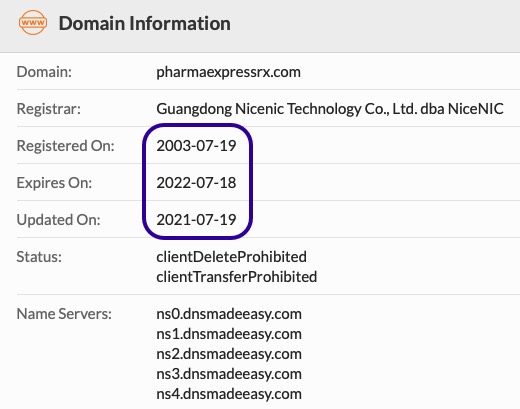
Task: Click the ns1.dnsmadeeasy.com name server
Action: pos(229,334)
